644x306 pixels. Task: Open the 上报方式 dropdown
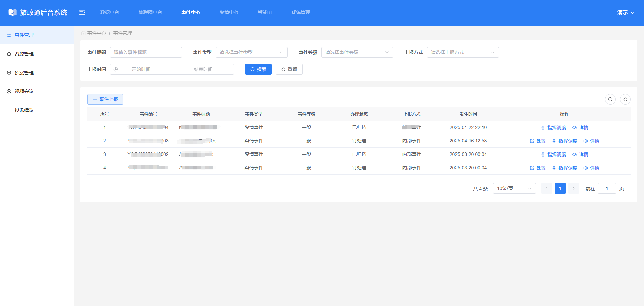tap(463, 52)
